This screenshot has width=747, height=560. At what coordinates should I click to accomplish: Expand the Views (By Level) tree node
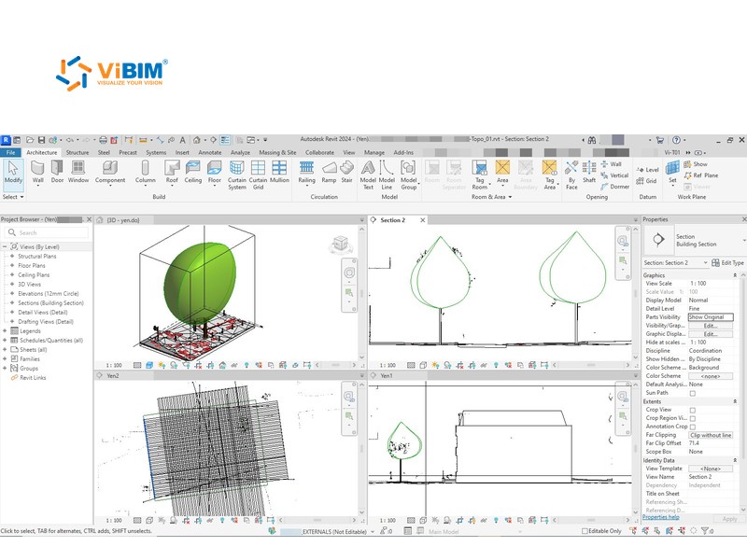pyautogui.click(x=5, y=246)
